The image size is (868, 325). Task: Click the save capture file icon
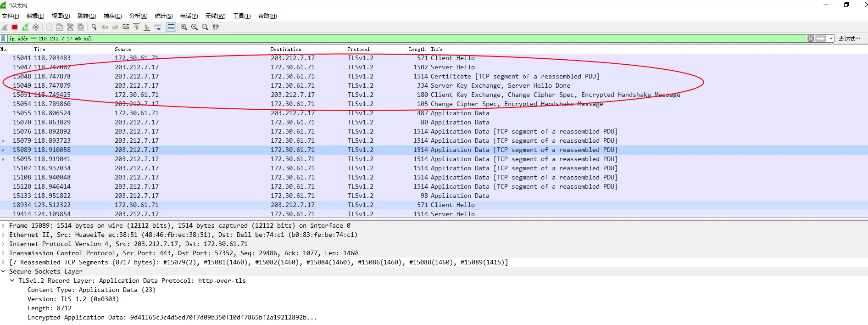60,27
